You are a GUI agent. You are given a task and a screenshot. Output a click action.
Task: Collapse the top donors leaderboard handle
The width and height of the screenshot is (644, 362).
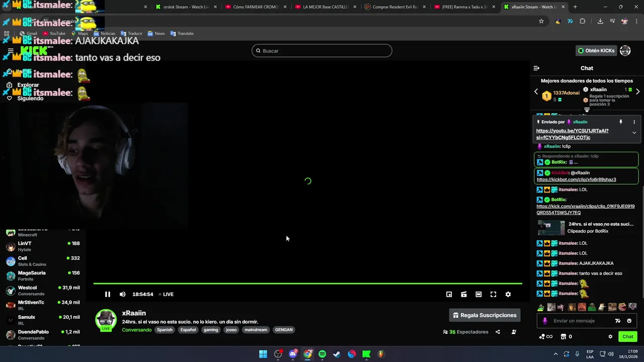[x=587, y=110]
